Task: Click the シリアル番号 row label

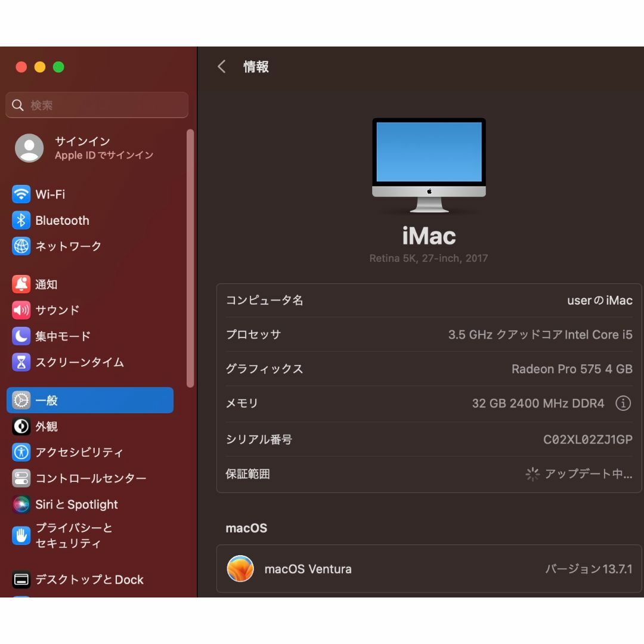Action: pos(259,439)
